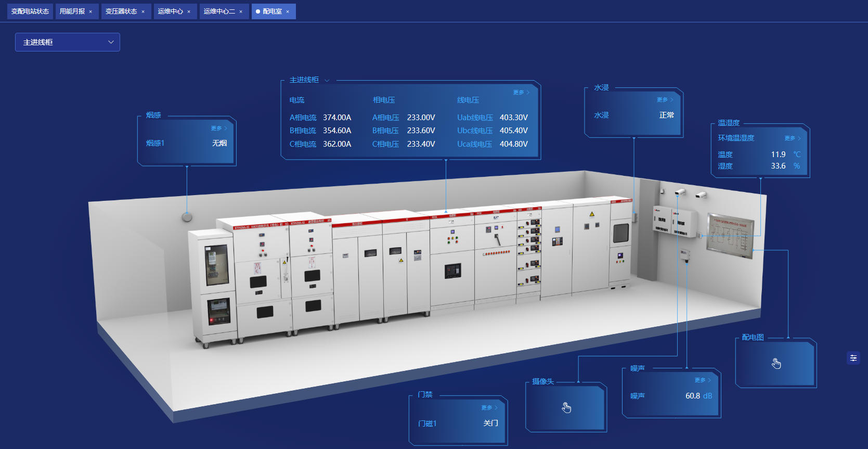Open 更多 in the 门禁 panel
868x449 pixels.
(489, 408)
